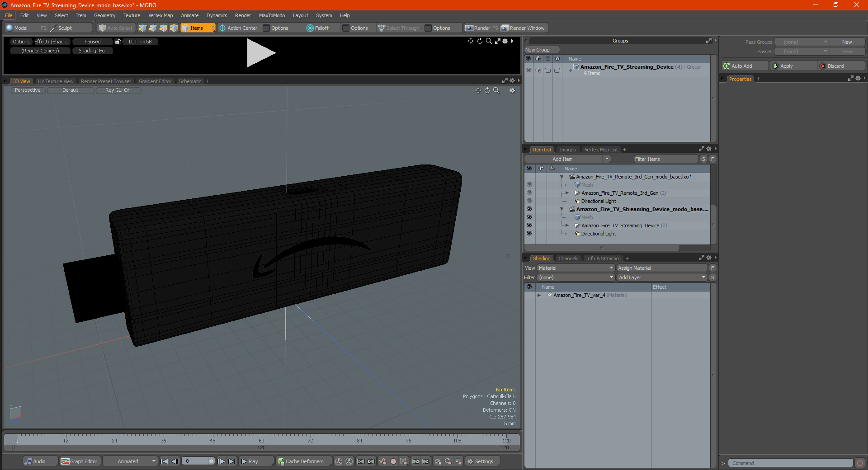Click Assign Material button
Image resolution: width=868 pixels, height=470 pixels.
pos(662,268)
